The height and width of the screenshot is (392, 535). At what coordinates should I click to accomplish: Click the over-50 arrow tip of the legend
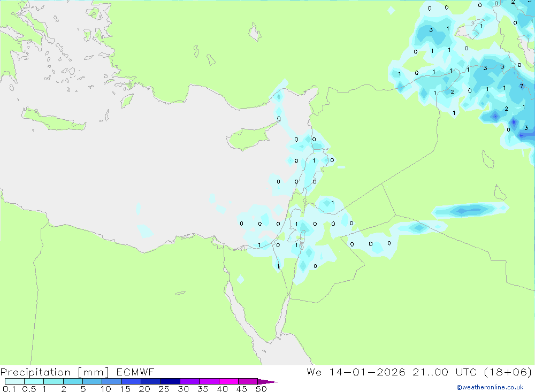pyautogui.click(x=267, y=381)
